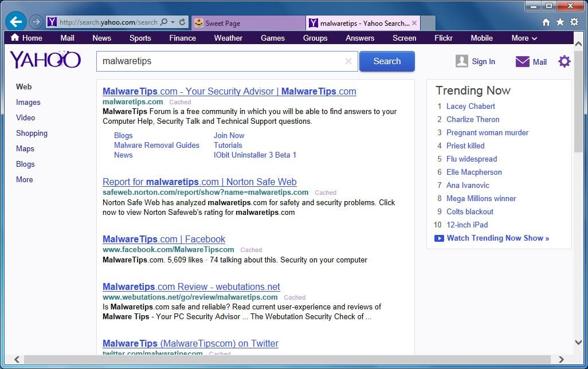
Task: Open a new blank tab button
Action: (x=428, y=23)
